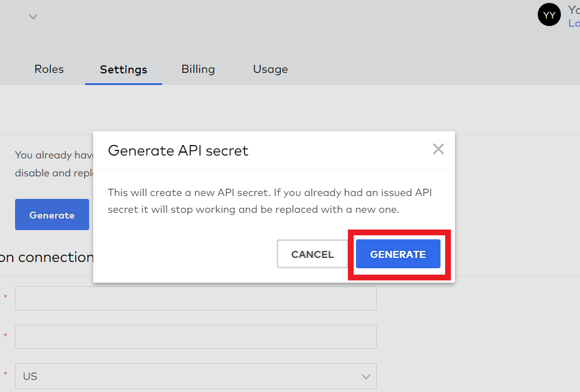Open the Billing tab
This screenshot has width=580, height=392.
[x=198, y=69]
